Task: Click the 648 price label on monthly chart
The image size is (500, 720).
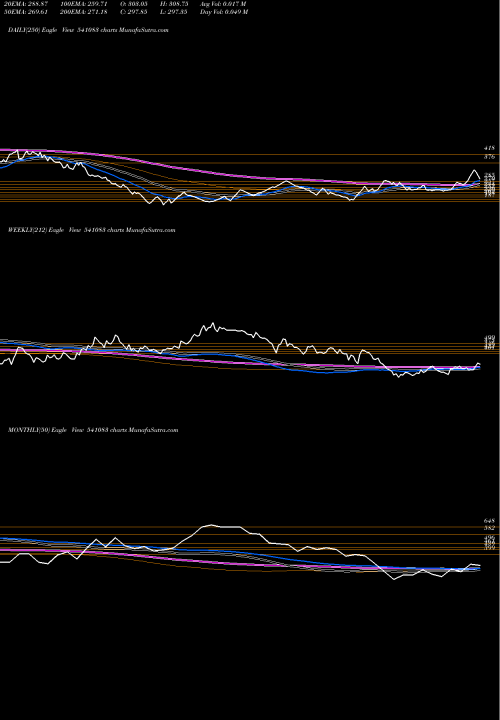Action: pos(489,521)
